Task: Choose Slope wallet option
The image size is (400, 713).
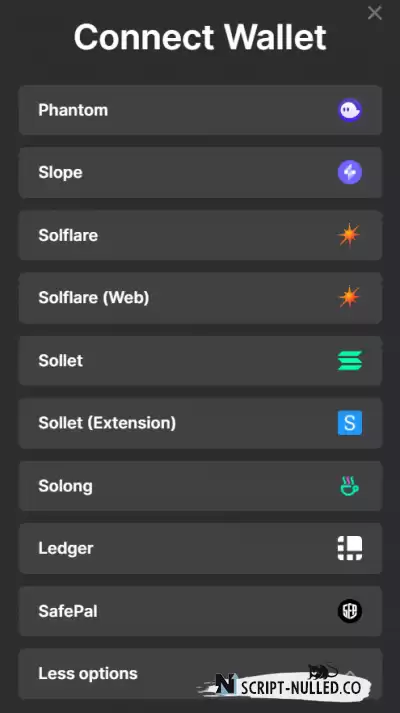Action: tap(200, 172)
